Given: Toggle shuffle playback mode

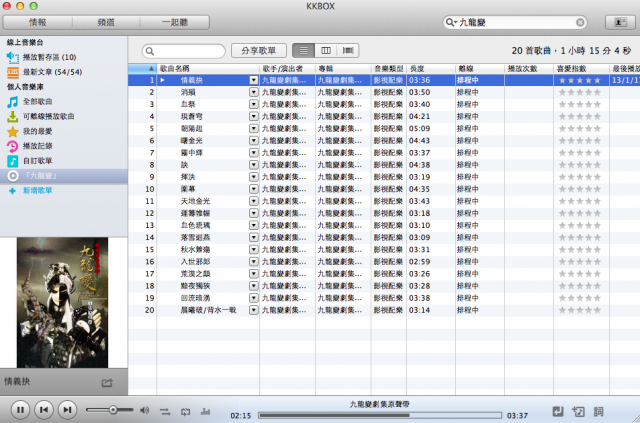Looking at the screenshot, I should click(x=165, y=412).
